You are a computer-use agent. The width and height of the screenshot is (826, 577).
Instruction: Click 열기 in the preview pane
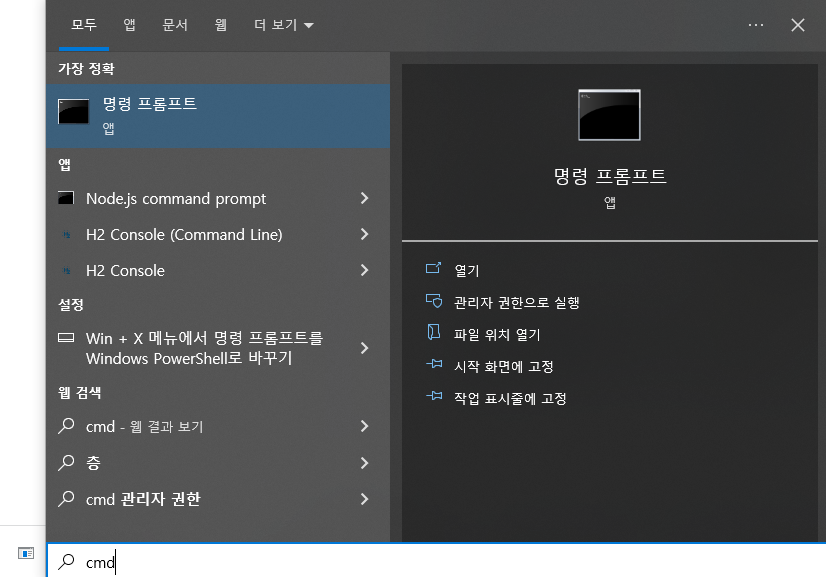click(467, 271)
